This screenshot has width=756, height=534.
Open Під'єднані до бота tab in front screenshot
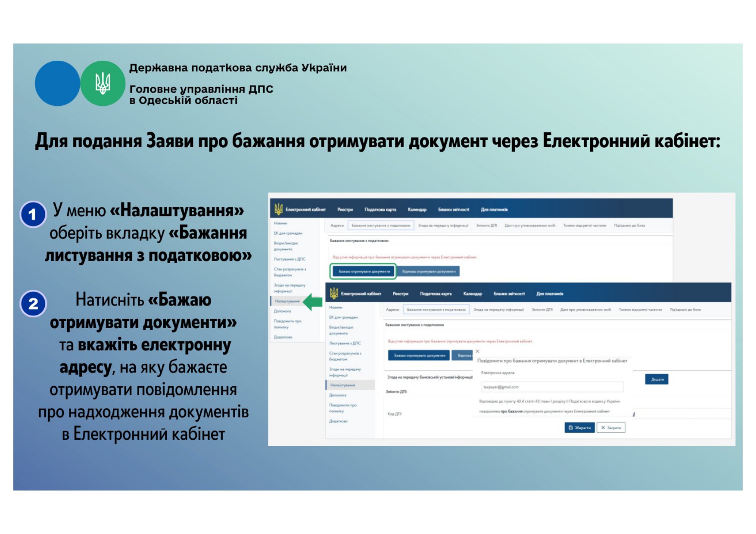[x=685, y=310]
